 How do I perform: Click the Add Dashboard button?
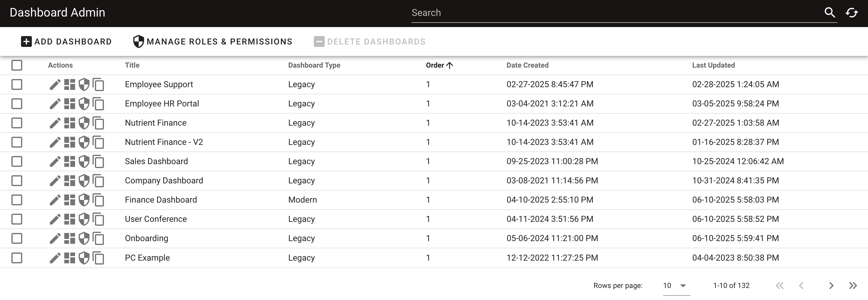(x=66, y=41)
